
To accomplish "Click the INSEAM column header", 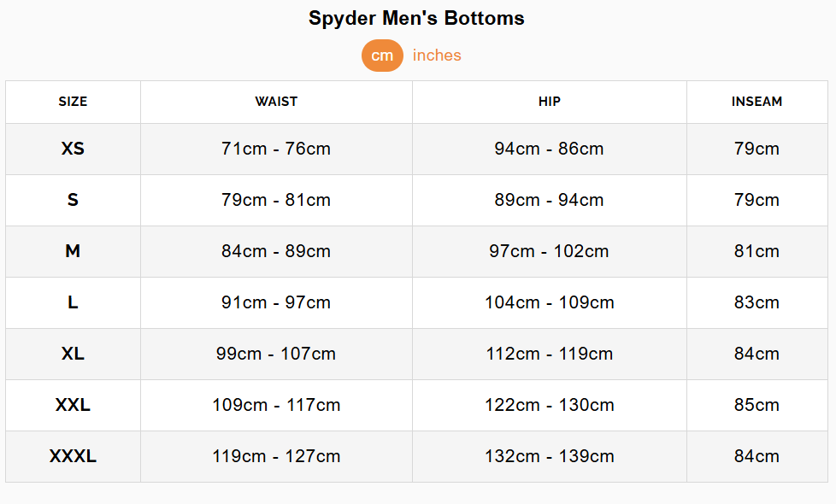I will click(757, 102).
